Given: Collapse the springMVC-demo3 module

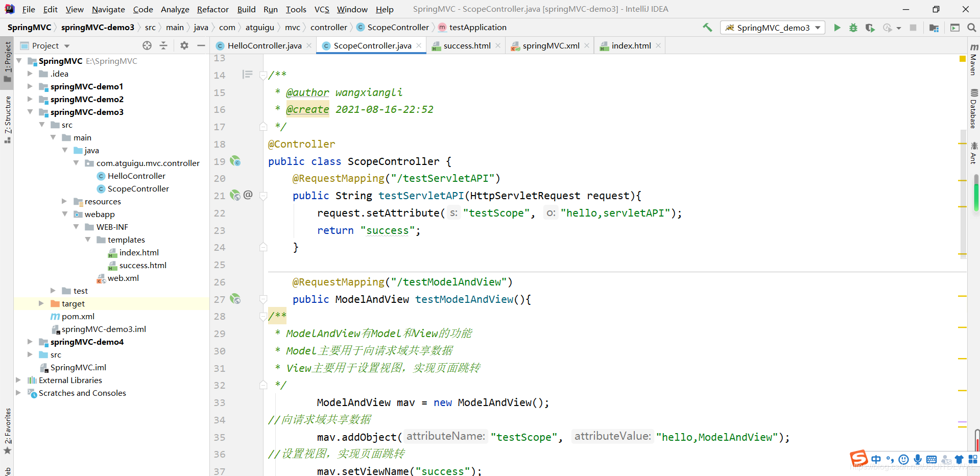Looking at the screenshot, I should (30, 112).
